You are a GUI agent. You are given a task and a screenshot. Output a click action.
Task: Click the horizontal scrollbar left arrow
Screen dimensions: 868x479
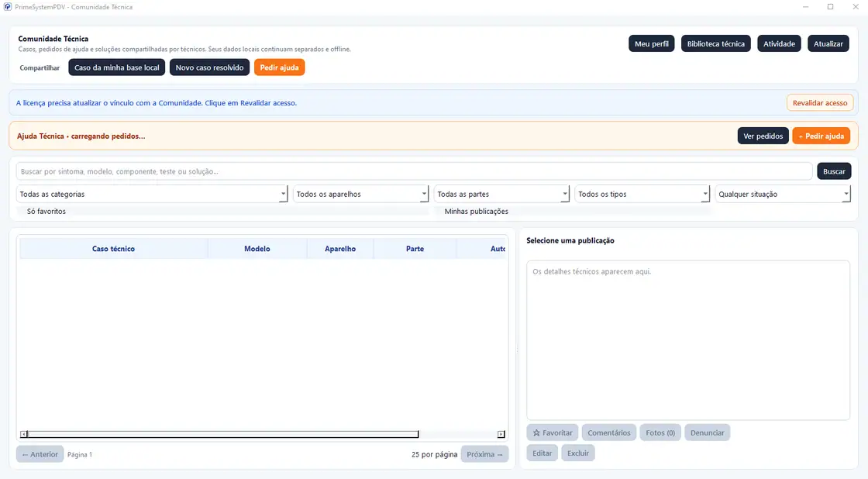[x=23, y=434]
